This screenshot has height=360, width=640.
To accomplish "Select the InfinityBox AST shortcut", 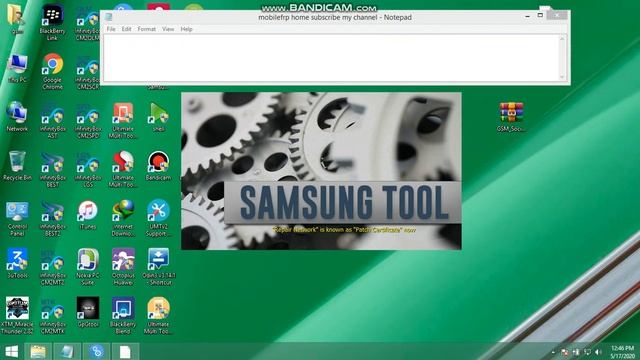I will point(52,121).
